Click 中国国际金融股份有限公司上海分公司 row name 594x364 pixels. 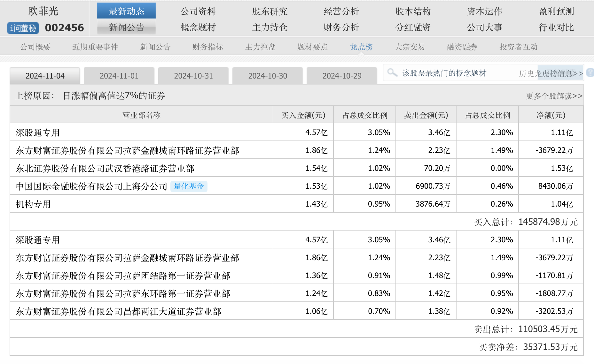tap(92, 186)
